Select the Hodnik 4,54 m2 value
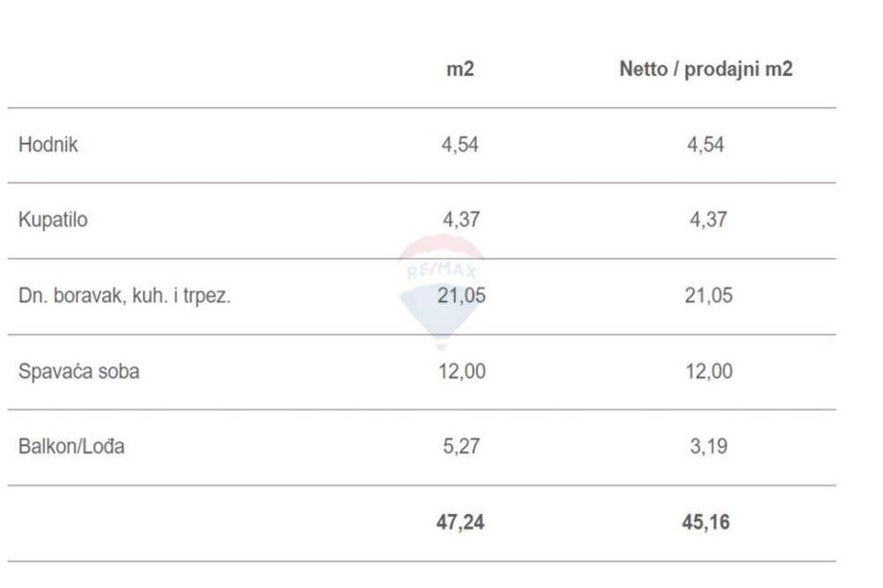The image size is (883, 588). point(461,146)
